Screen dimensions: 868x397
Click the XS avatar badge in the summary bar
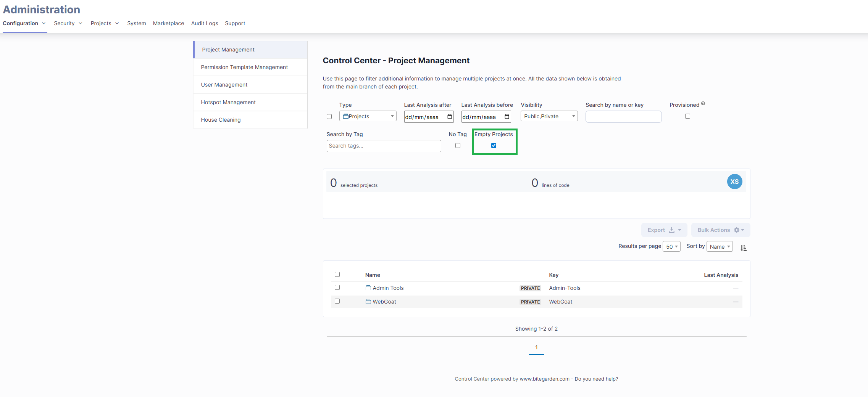[734, 182]
